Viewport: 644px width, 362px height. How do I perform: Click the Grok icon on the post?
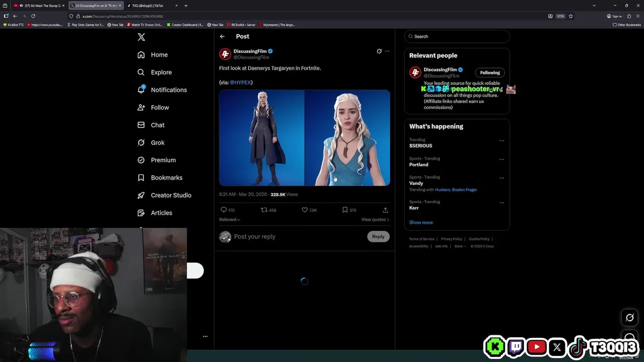tap(379, 51)
